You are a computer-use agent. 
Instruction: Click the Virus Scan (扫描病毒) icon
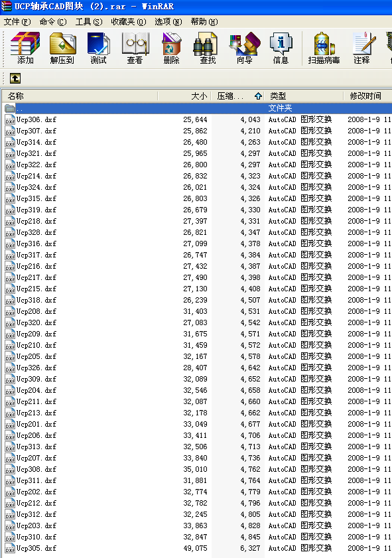324,48
